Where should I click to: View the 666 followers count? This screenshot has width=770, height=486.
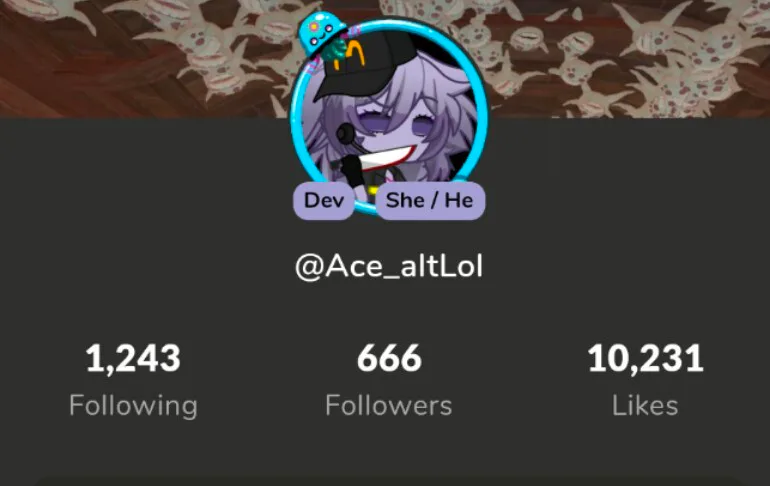click(x=389, y=358)
